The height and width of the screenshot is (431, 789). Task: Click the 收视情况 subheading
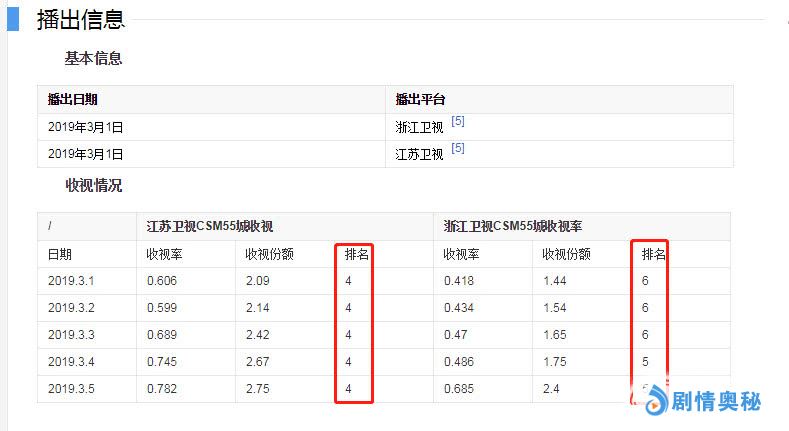click(93, 185)
